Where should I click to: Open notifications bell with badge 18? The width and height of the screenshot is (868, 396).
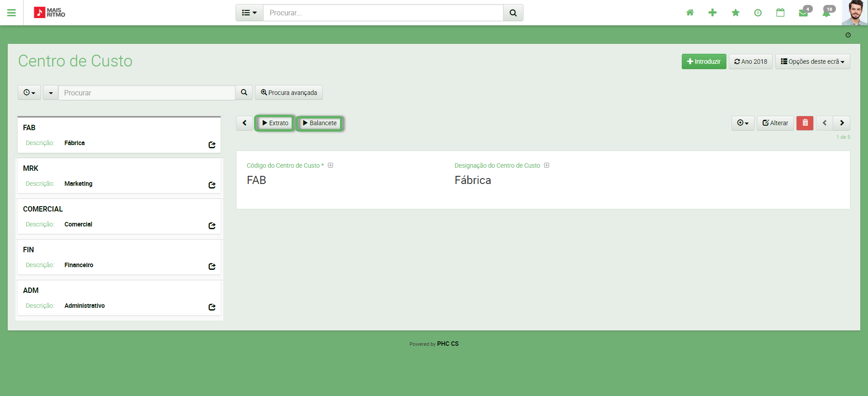click(826, 13)
